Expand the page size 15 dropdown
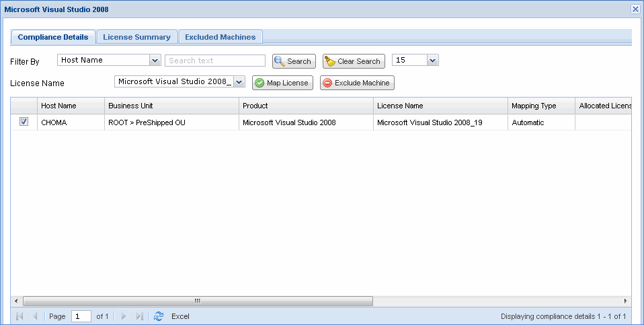644x325 pixels. click(x=432, y=61)
